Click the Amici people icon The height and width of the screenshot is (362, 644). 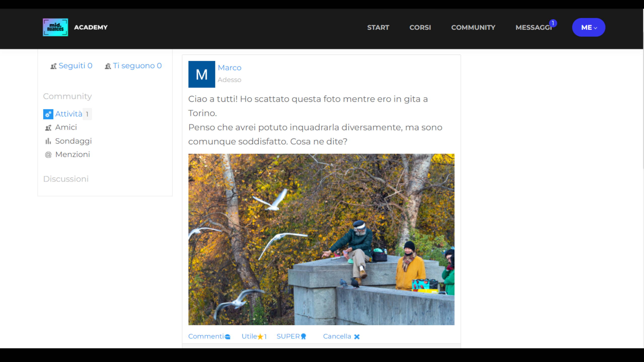click(48, 128)
